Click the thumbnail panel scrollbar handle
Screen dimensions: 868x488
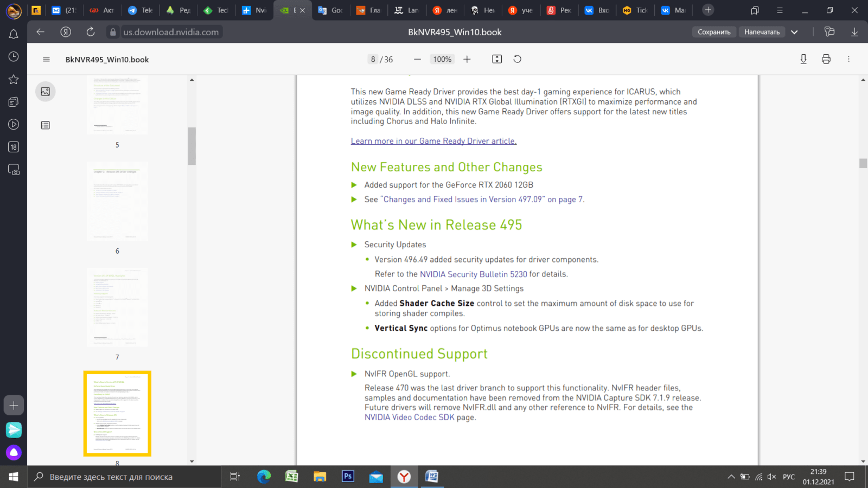pyautogui.click(x=192, y=146)
